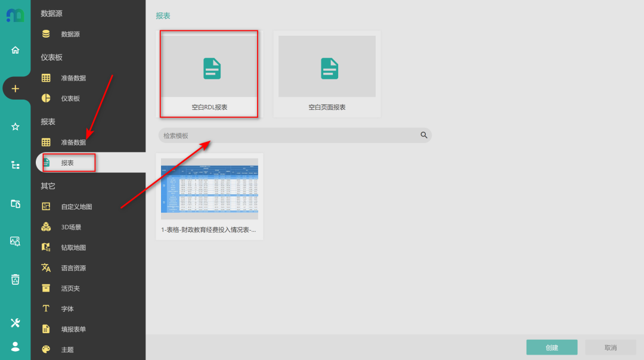Open the document copy icon in sidebar
Image resolution: width=644 pixels, height=360 pixels.
[x=15, y=204]
